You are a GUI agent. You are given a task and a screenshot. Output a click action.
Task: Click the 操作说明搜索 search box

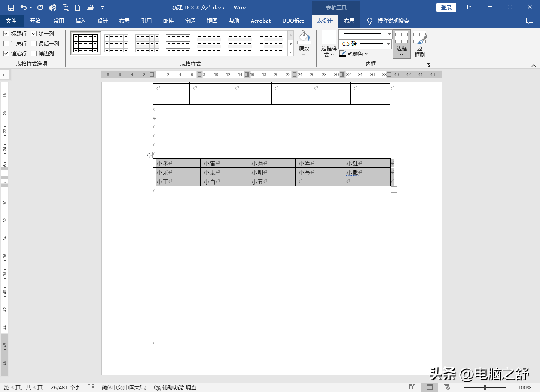coord(393,21)
